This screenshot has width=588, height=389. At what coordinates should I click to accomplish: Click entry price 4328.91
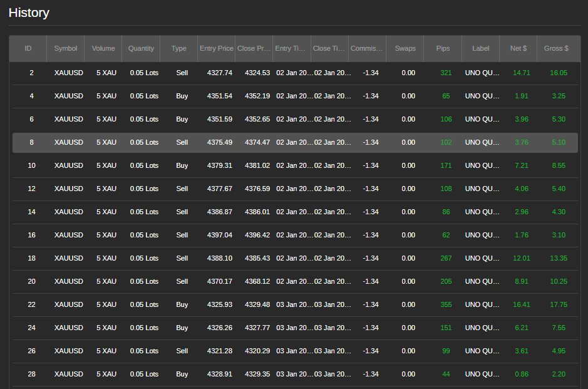tap(220, 374)
